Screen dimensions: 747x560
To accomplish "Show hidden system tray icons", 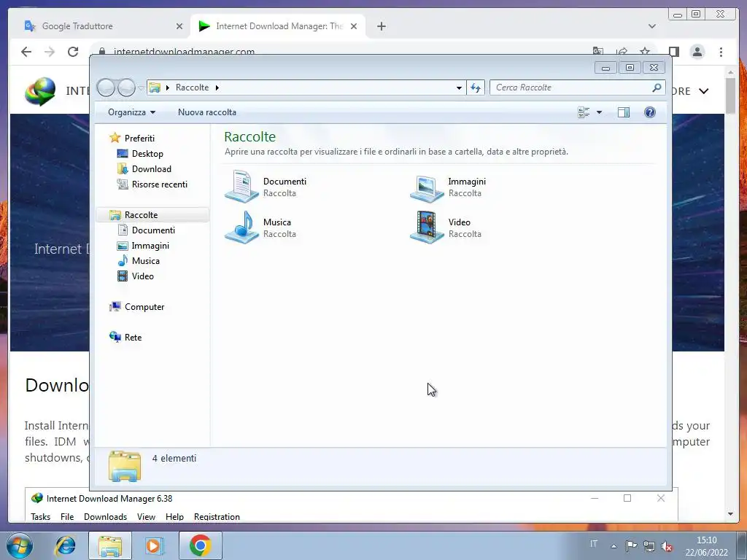I will pos(614,545).
